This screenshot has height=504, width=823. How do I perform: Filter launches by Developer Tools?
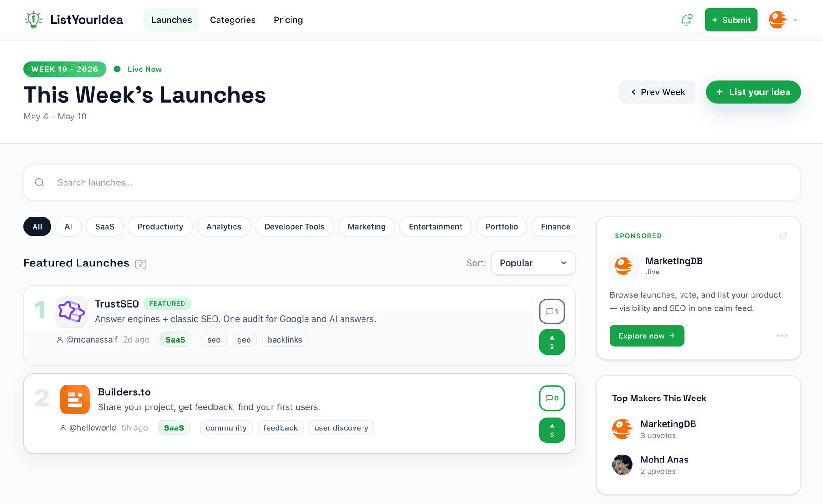pos(294,226)
